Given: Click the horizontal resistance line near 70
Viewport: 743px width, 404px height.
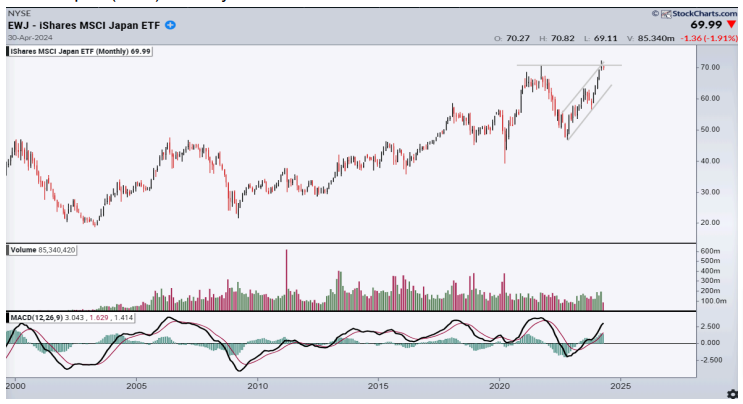Looking at the screenshot, I should [569, 65].
